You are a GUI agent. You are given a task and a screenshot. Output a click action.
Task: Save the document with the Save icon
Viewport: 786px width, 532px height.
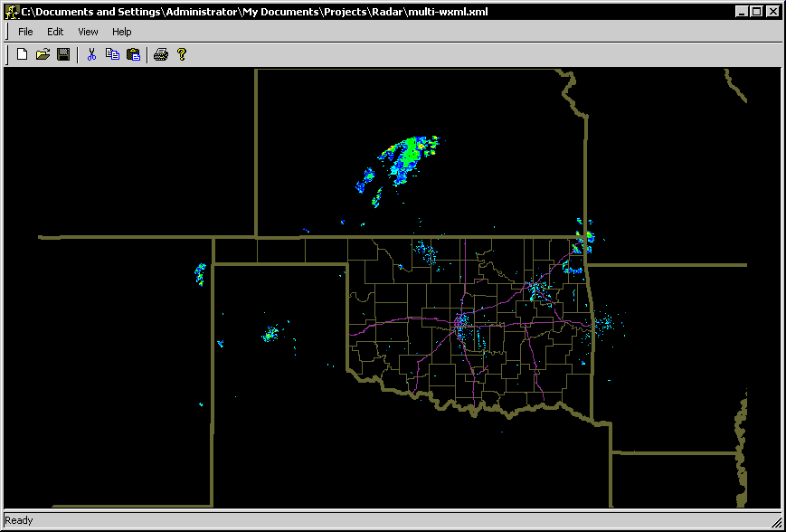click(62, 53)
